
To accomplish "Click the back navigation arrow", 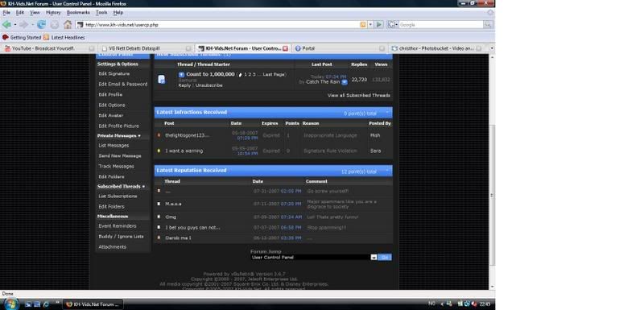I will [6, 25].
